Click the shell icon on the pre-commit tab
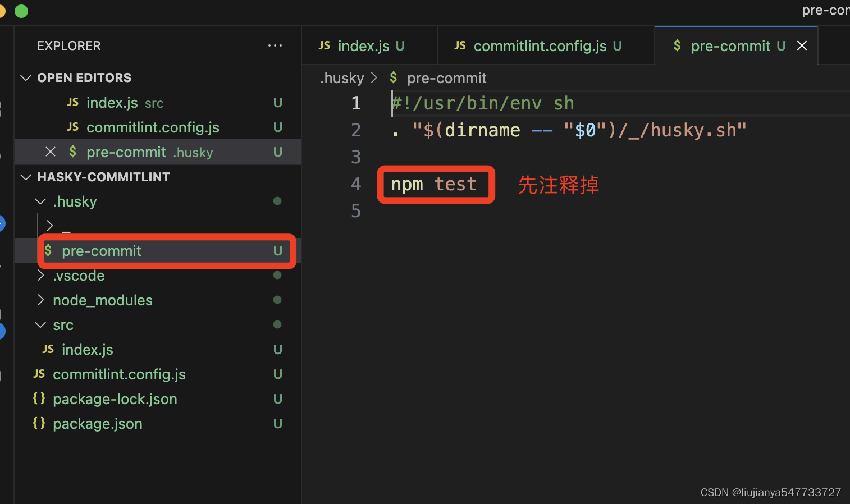The height and width of the screenshot is (504, 850). click(x=677, y=46)
